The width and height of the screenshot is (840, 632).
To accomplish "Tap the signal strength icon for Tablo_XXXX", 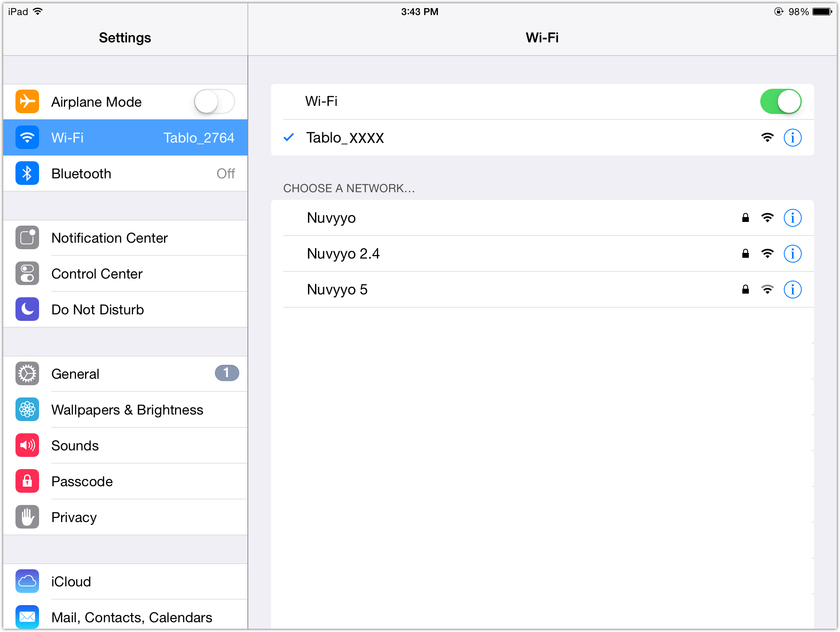I will click(x=767, y=138).
